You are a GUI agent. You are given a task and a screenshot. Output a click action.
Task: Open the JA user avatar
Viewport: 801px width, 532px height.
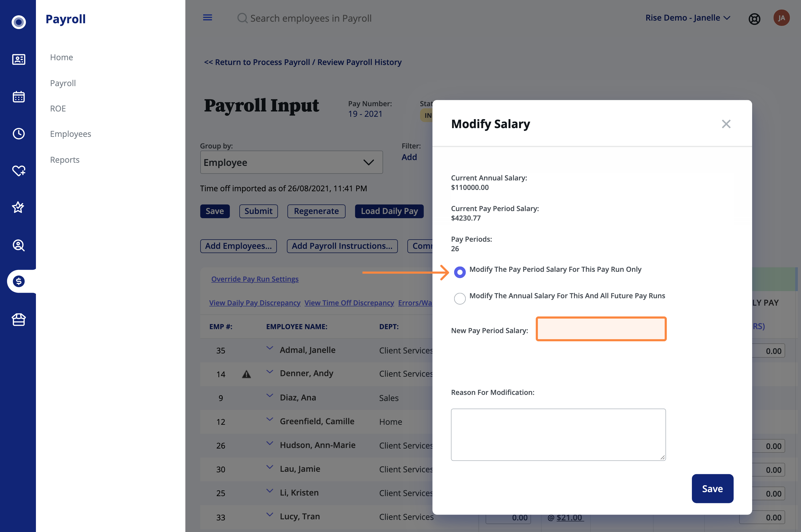(781, 18)
